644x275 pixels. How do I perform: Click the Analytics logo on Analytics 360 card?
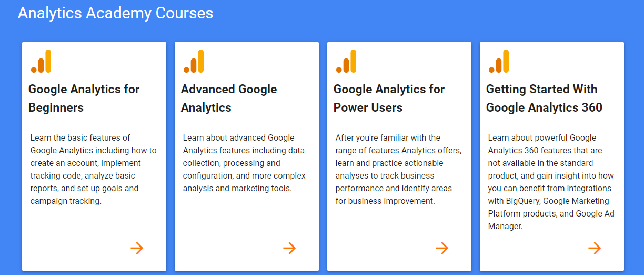[499, 62]
